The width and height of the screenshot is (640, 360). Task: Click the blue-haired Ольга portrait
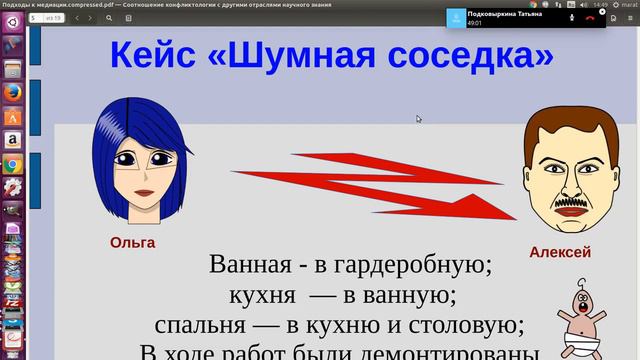142,160
